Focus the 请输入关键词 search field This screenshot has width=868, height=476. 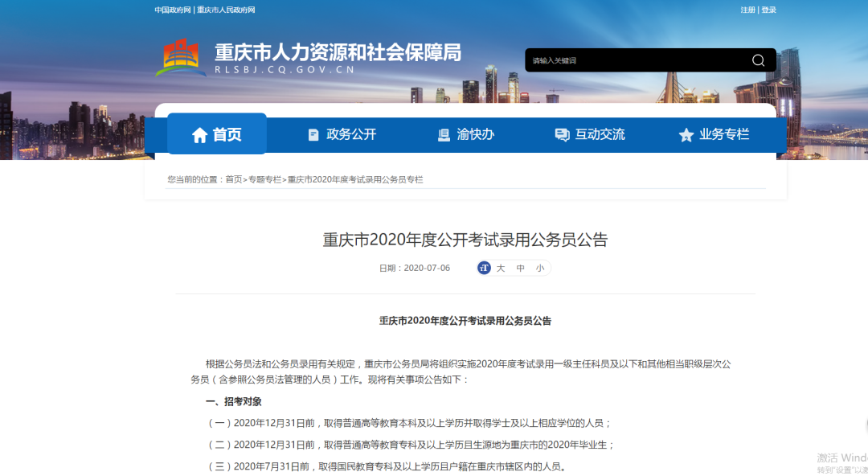[635, 60]
